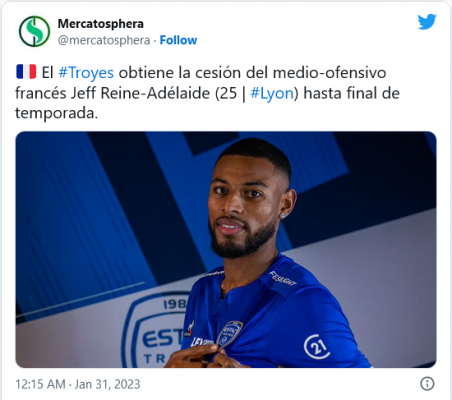Click the Mercatosphera profile avatar

click(34, 31)
